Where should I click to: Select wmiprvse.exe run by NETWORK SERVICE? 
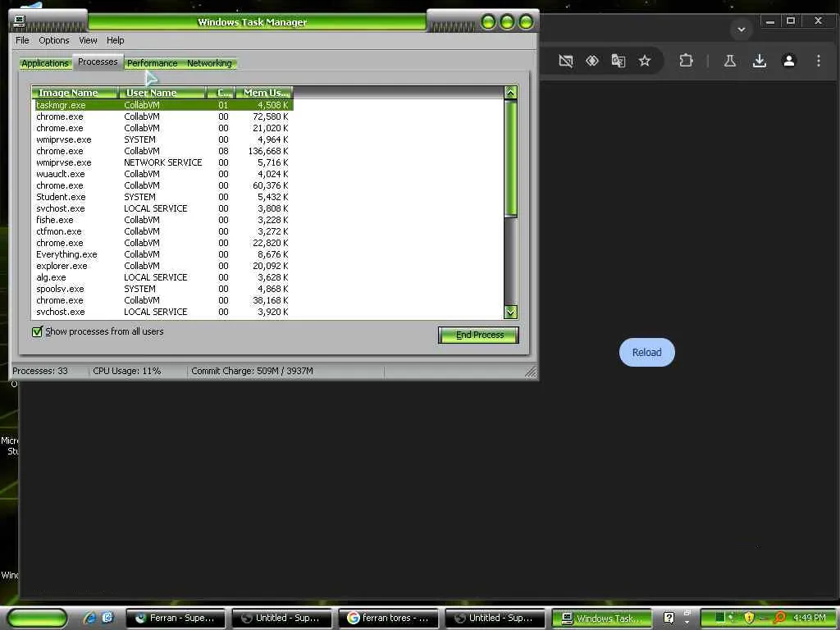coord(162,162)
